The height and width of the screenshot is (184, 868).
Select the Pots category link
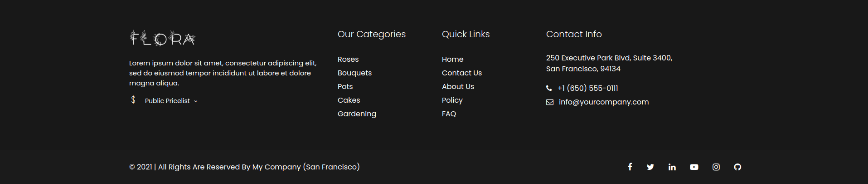(345, 87)
